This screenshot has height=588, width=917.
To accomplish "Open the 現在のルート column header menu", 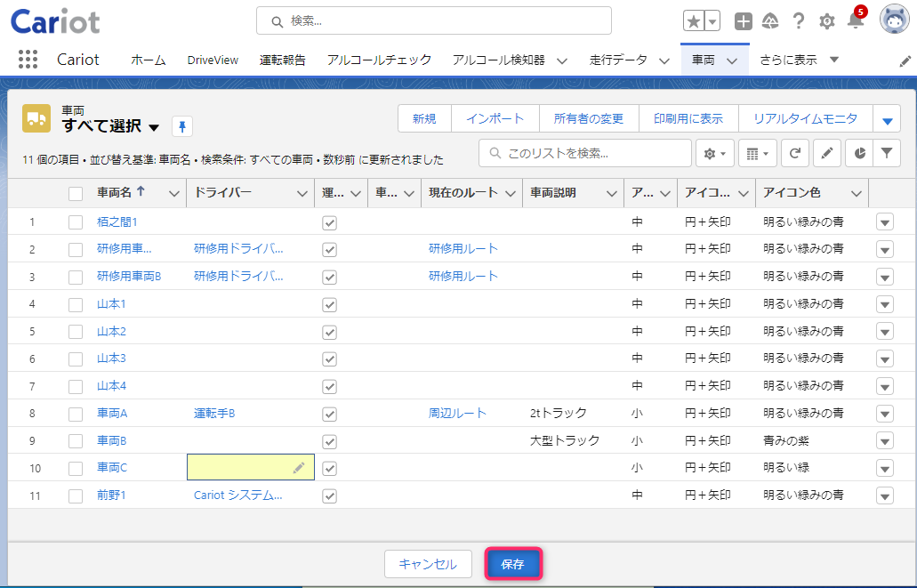I will (x=510, y=194).
